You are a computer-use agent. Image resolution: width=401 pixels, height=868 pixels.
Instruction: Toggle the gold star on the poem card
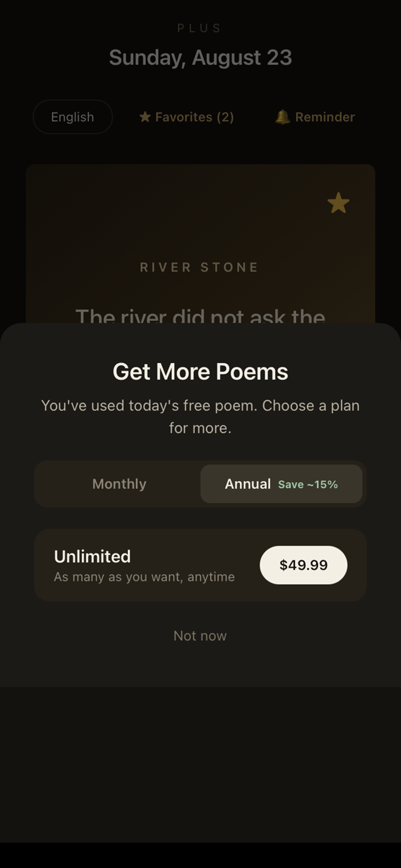pos(339,203)
